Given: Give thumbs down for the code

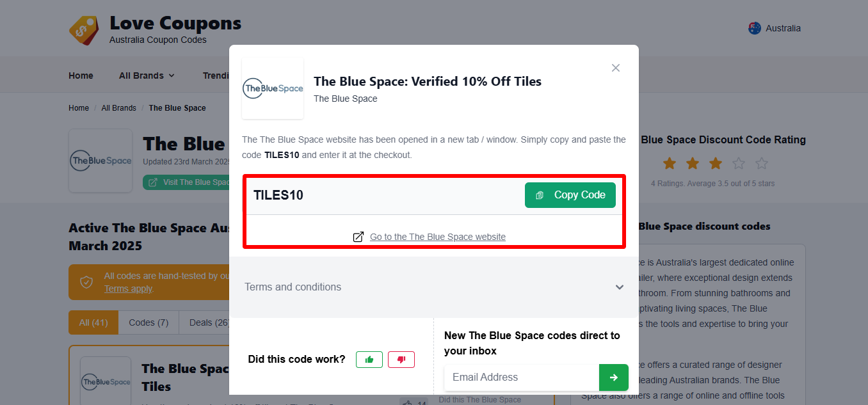Looking at the screenshot, I should pyautogui.click(x=401, y=359).
